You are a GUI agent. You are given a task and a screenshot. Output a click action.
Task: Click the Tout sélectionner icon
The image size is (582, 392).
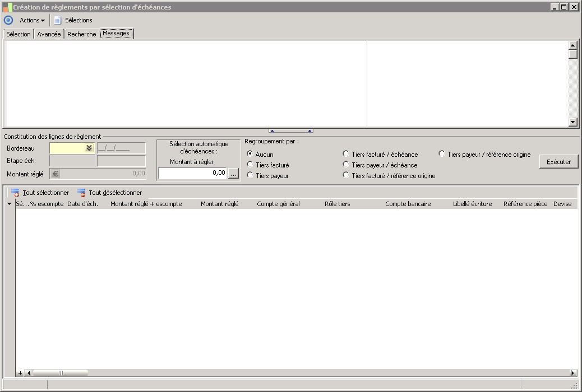click(x=15, y=193)
